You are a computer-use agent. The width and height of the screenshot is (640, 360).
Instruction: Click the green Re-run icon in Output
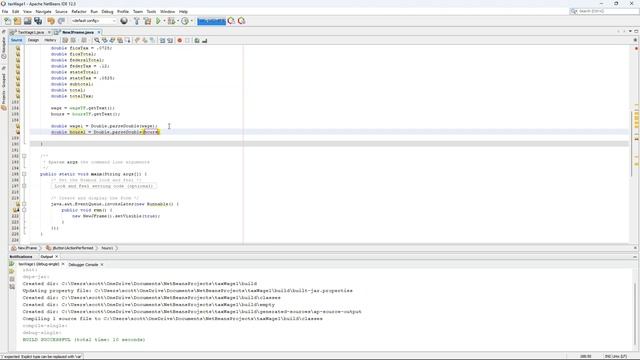11,264
